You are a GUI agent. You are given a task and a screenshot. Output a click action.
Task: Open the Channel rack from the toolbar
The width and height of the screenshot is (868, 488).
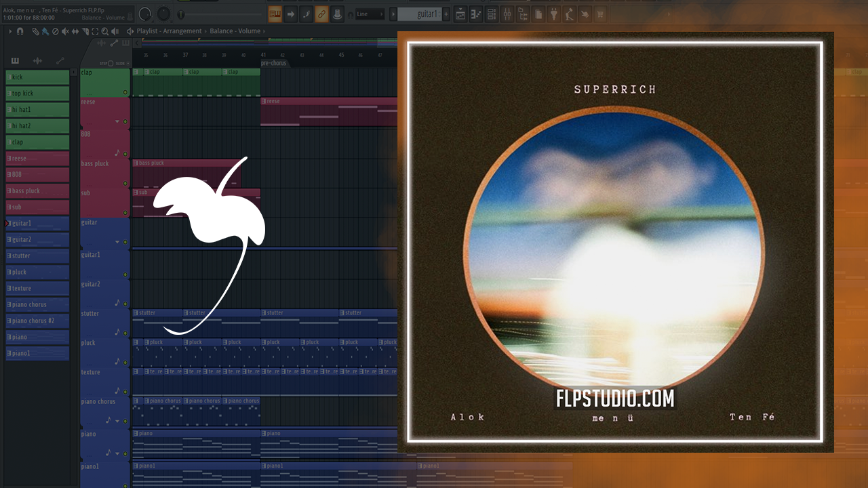pyautogui.click(x=493, y=14)
